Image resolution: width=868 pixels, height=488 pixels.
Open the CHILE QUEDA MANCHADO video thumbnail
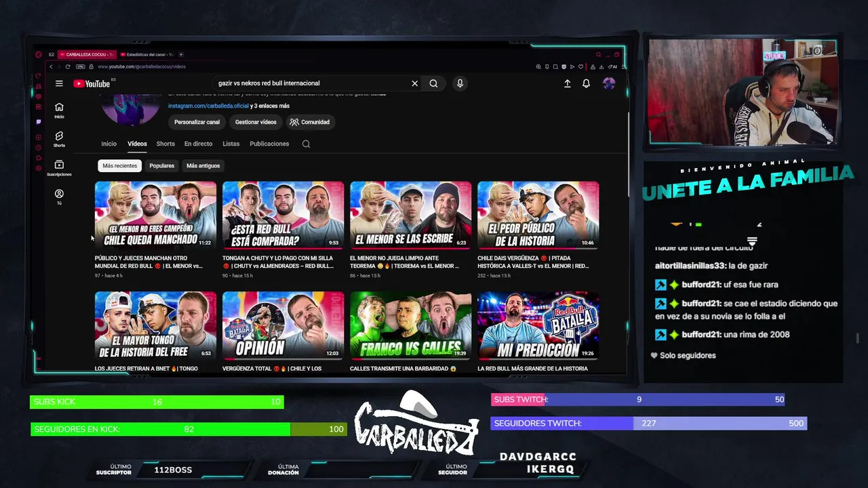(x=155, y=214)
